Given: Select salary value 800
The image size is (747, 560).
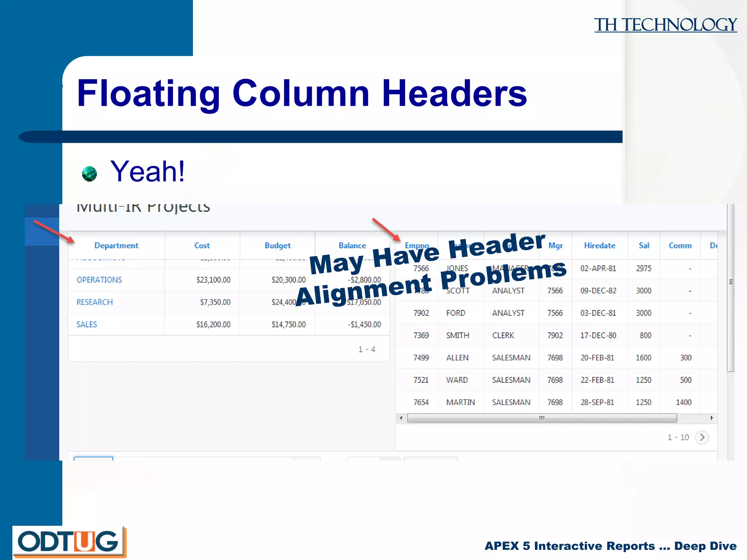Looking at the screenshot, I should 646,335.
